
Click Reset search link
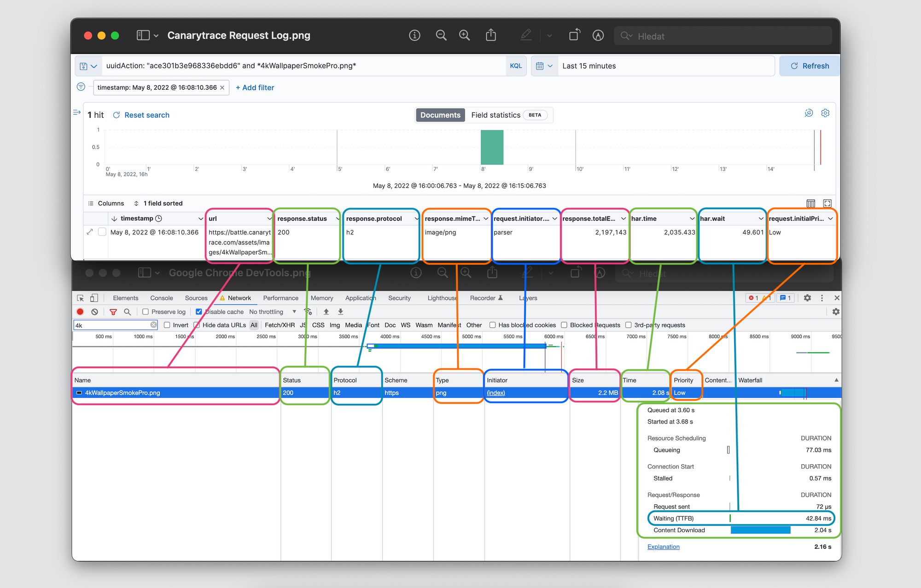141,115
